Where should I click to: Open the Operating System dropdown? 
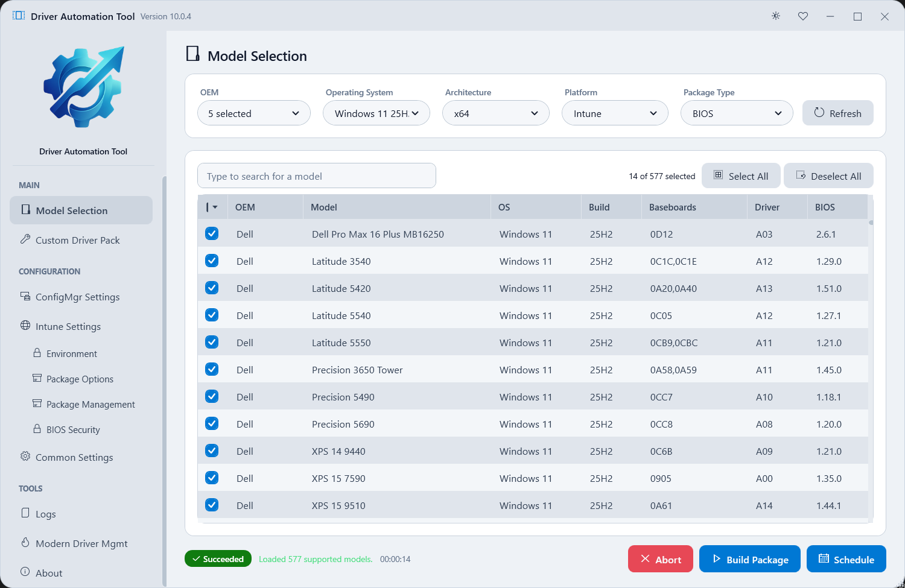(376, 113)
